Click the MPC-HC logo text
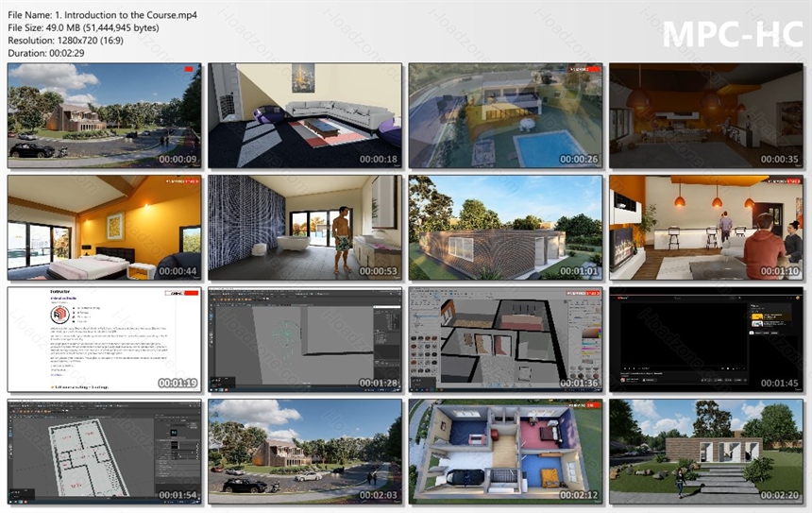Viewport: 812px width, 513px height. [733, 35]
